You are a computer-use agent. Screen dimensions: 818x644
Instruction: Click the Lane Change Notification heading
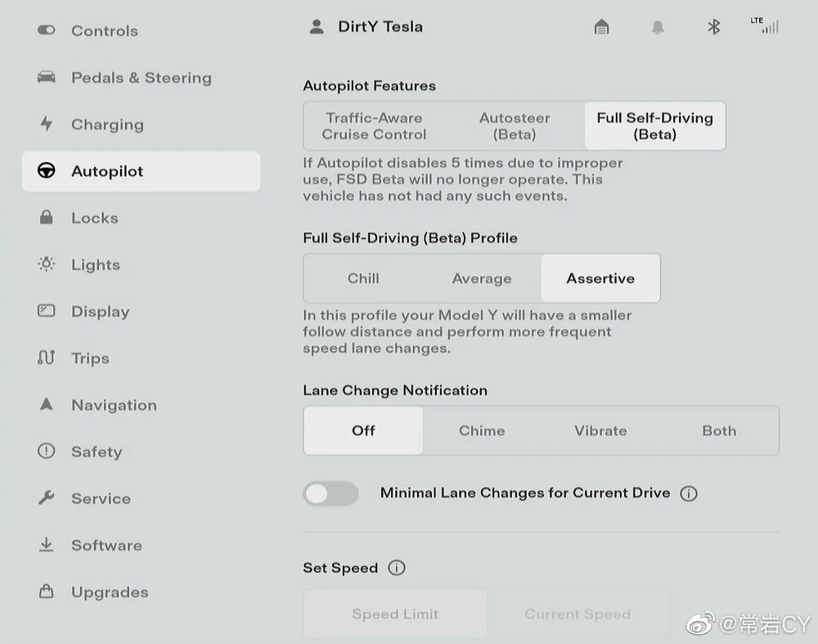[395, 390]
